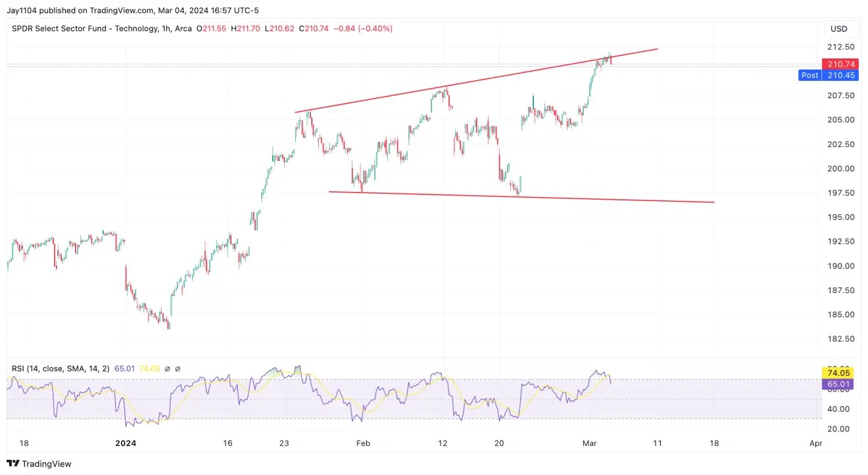
Task: Click the 200.00 price axis label
Action: [x=840, y=168]
